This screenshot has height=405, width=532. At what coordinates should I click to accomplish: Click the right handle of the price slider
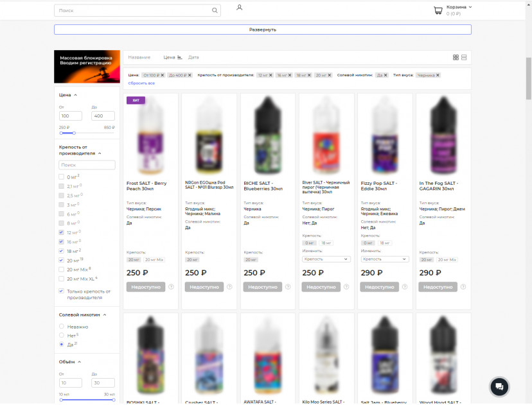click(74, 134)
